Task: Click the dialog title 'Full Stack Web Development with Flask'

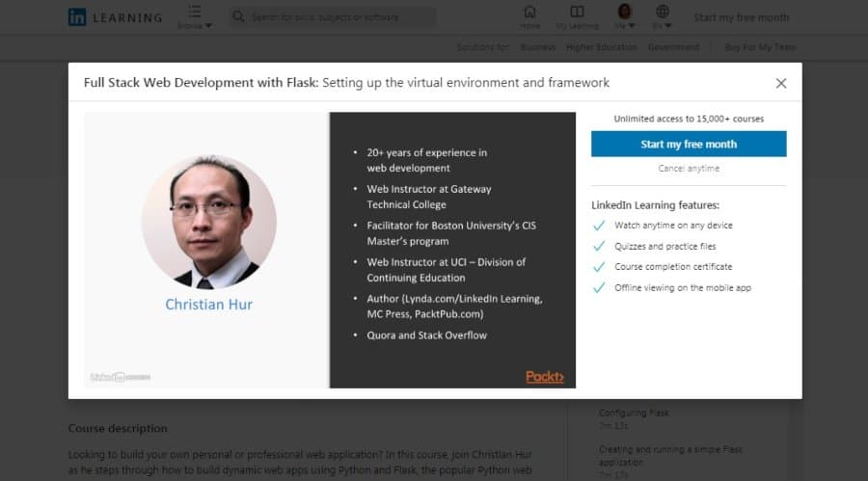Action: pos(201,83)
